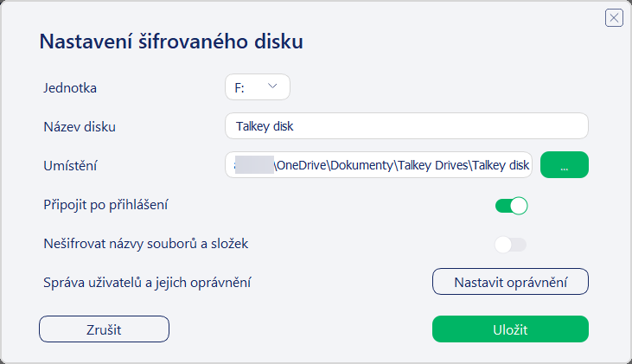Save settings with the Uložit button
This screenshot has width=632, height=364.
(510, 329)
